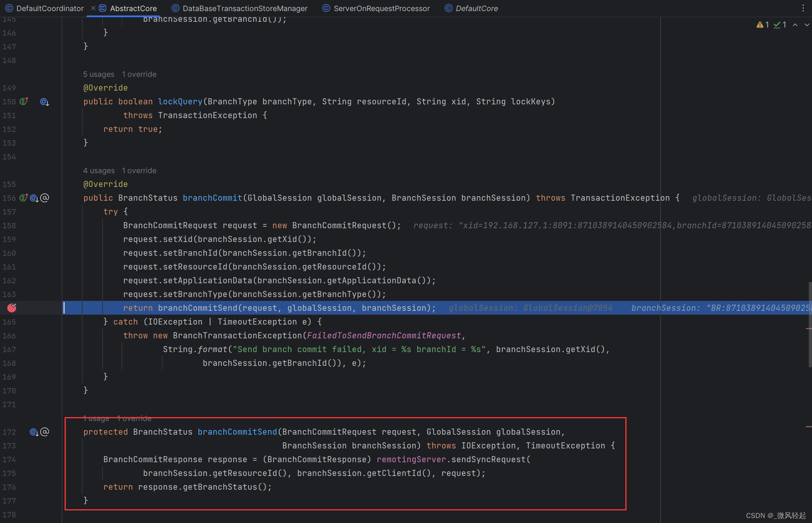Click the '4 usages' hint above branchCommit
The image size is (812, 523).
(99, 171)
